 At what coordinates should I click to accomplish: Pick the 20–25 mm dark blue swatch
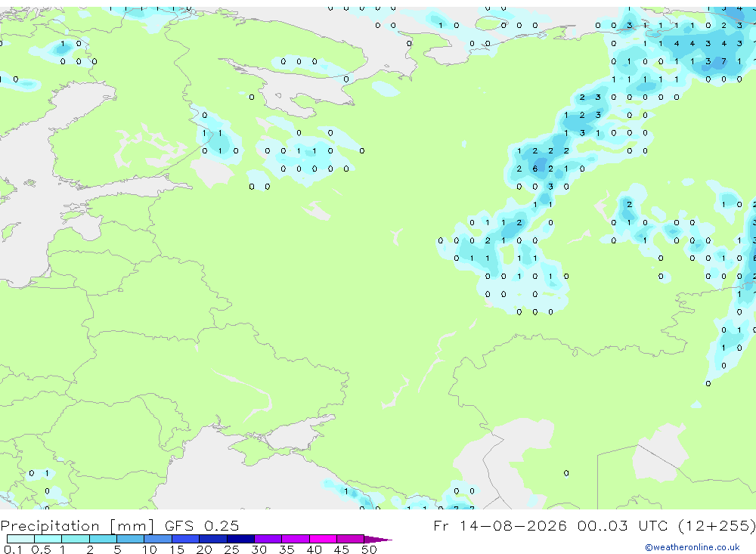pyautogui.click(x=213, y=539)
